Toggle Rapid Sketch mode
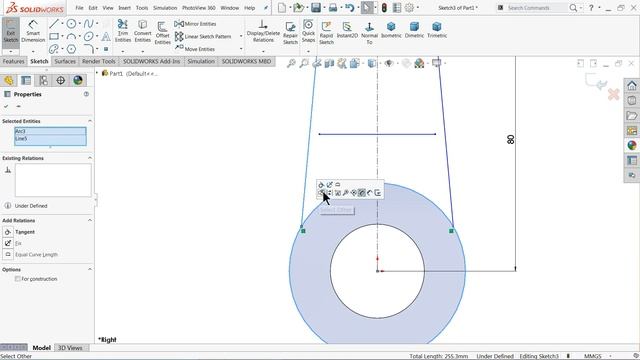 (x=326, y=33)
